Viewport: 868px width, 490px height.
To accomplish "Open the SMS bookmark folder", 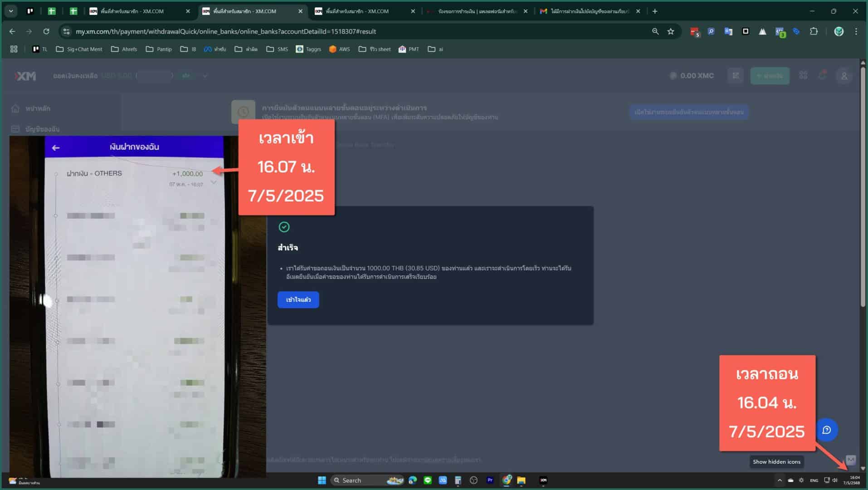I will coord(277,49).
